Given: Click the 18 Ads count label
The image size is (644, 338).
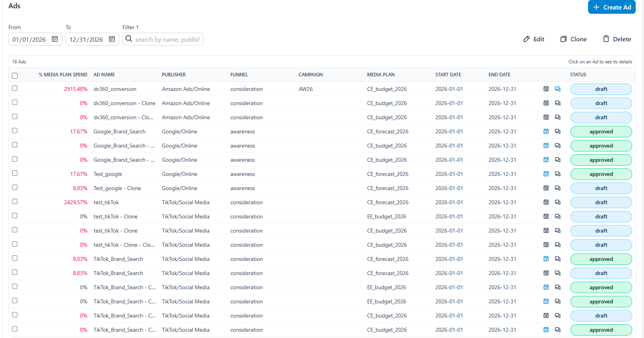Looking at the screenshot, I should pyautogui.click(x=19, y=62).
